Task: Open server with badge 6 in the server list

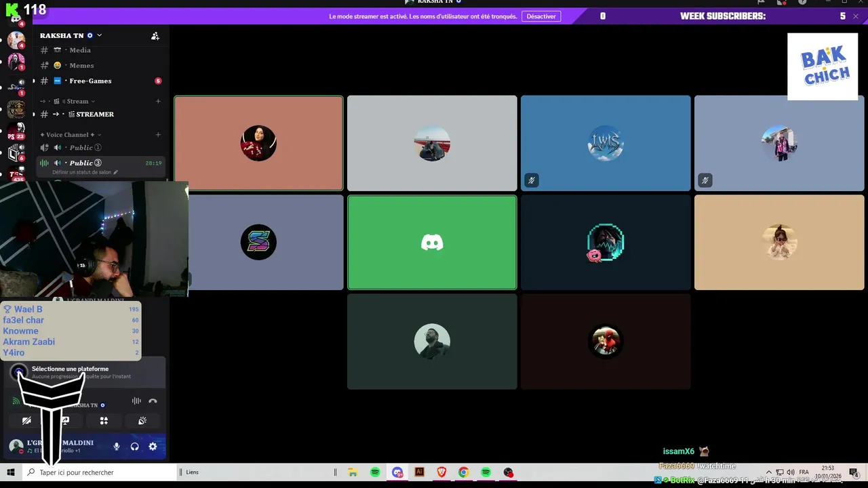Action: pos(16,153)
